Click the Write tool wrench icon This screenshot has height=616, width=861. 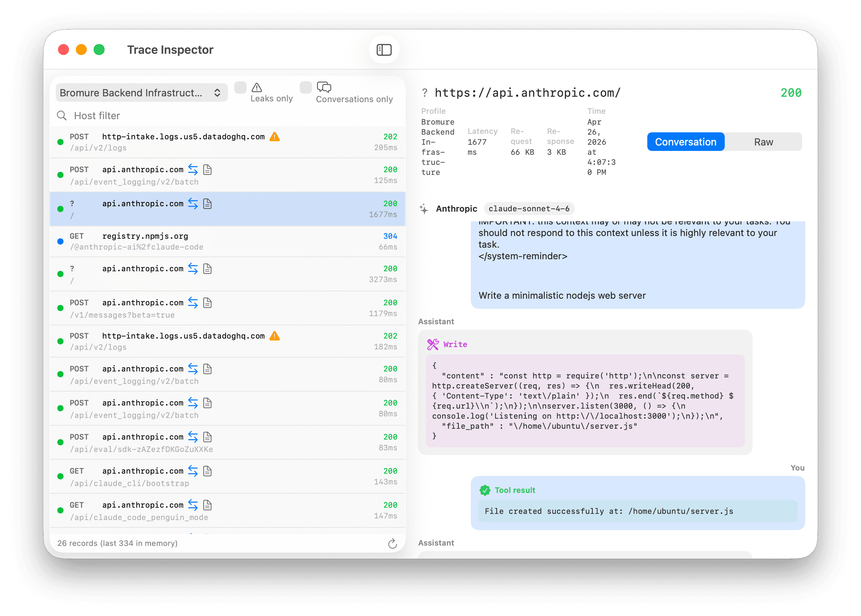[x=433, y=344]
